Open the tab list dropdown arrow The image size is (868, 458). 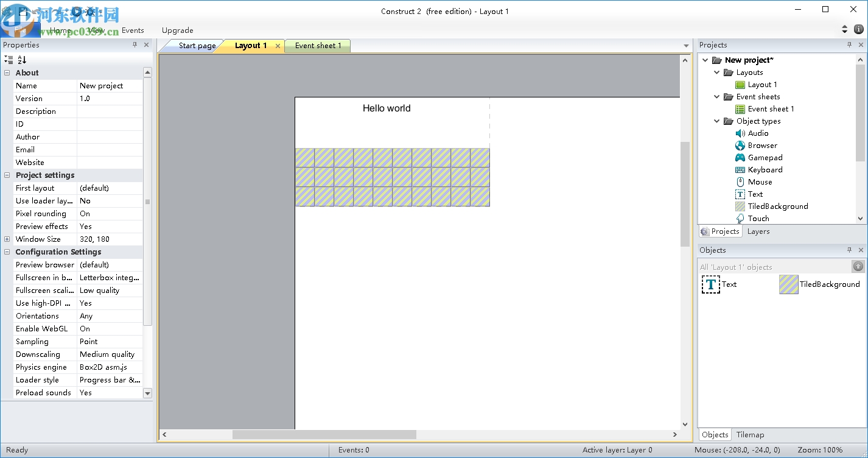(686, 46)
